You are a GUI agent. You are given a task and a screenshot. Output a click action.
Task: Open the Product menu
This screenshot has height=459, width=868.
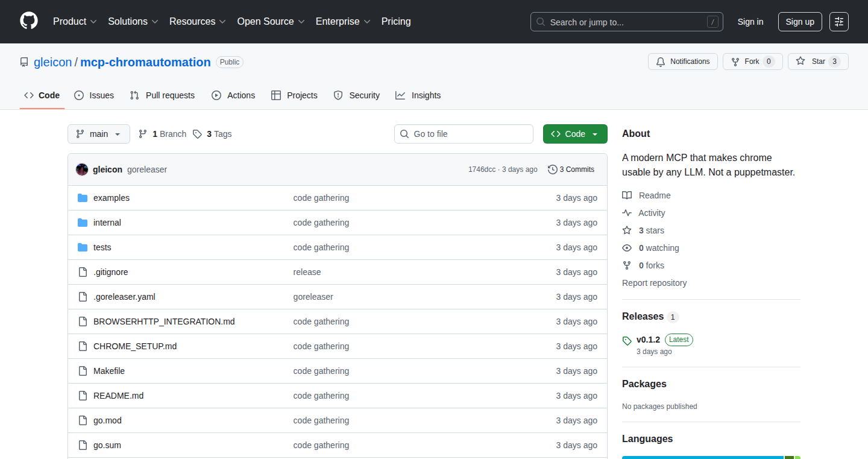click(75, 22)
